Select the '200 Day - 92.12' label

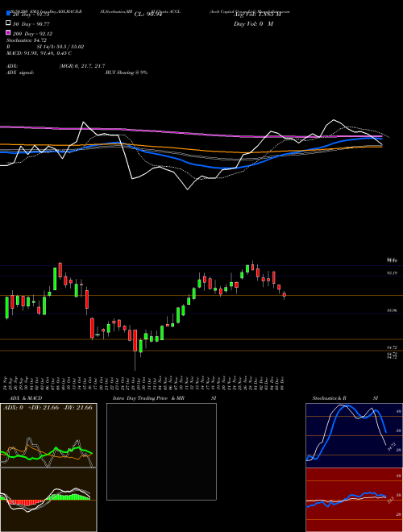click(x=32, y=34)
